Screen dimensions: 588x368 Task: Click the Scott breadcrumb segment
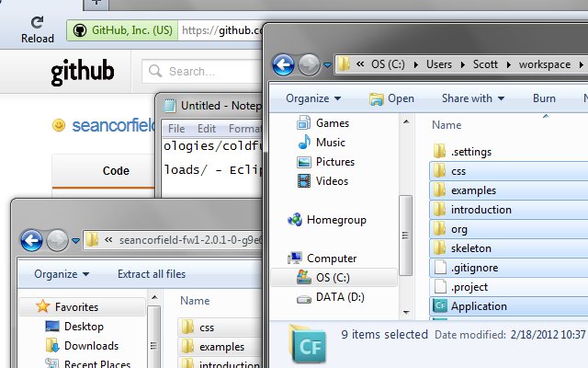[485, 64]
